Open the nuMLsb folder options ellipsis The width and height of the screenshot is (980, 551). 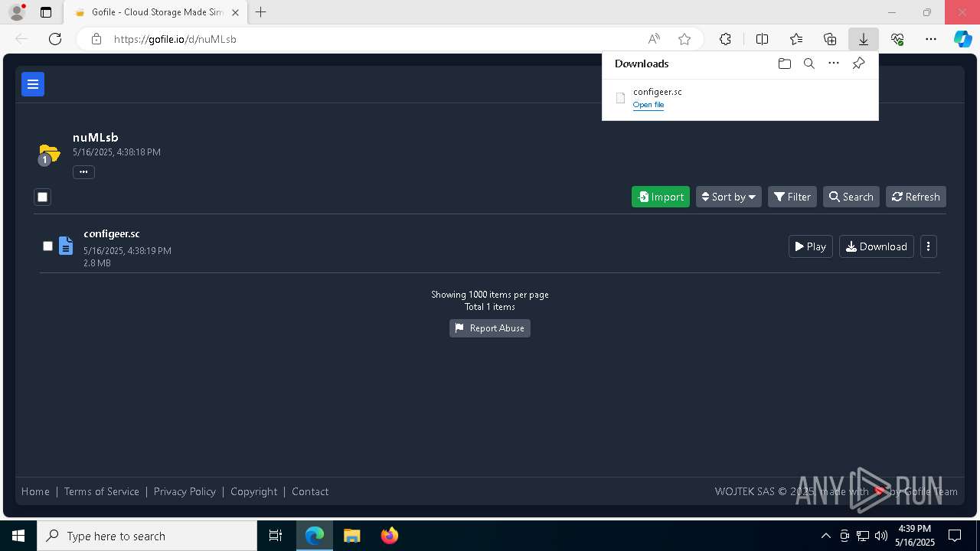click(x=83, y=172)
